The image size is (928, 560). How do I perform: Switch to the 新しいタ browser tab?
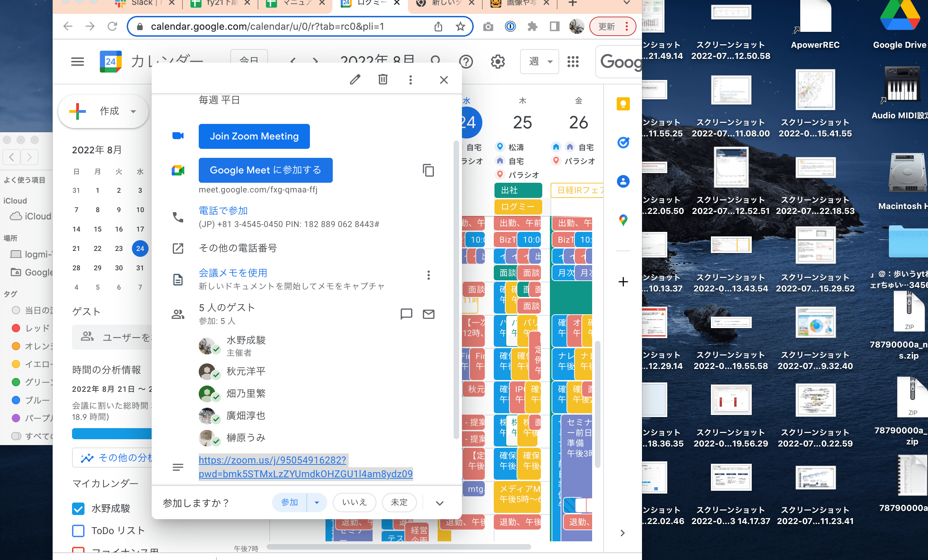click(x=446, y=3)
